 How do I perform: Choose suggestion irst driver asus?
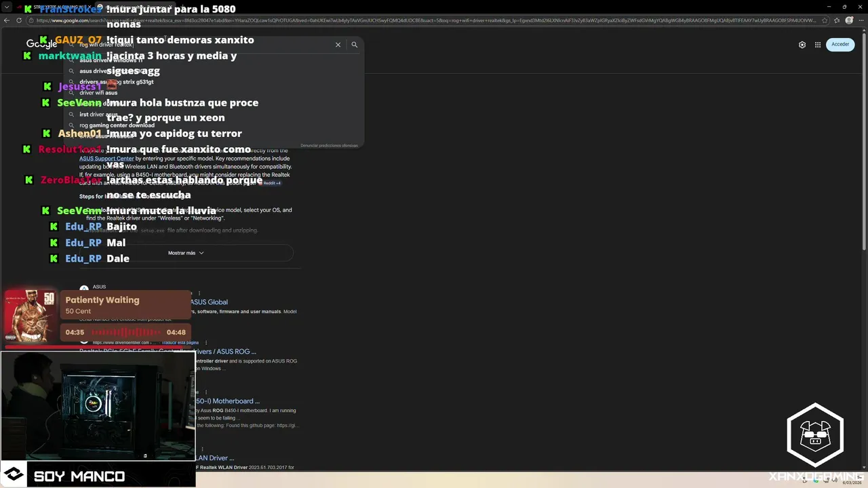click(x=214, y=115)
